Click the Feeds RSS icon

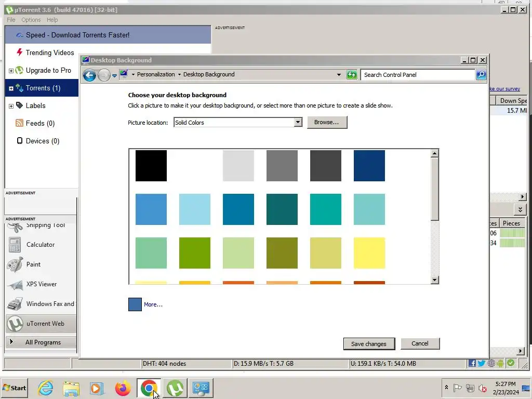[19, 123]
